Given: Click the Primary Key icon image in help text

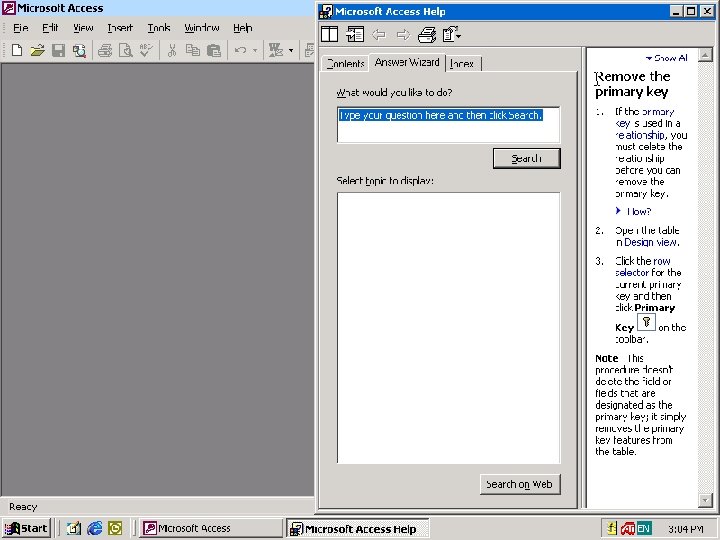Looking at the screenshot, I should pyautogui.click(x=646, y=322).
